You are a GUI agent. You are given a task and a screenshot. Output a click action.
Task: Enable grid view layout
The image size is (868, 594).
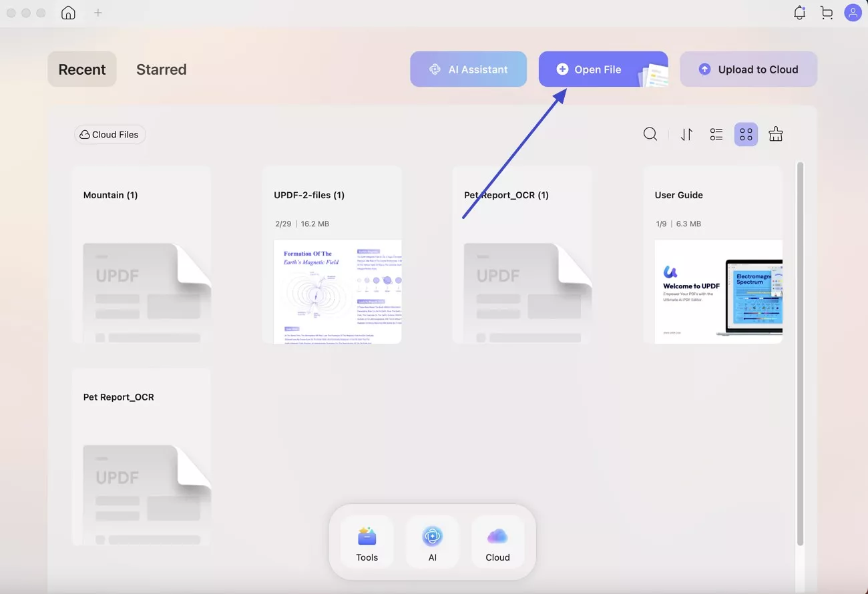coord(745,134)
